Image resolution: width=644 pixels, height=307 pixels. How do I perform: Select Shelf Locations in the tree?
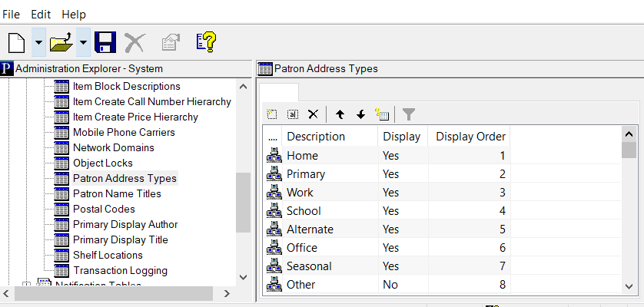click(108, 255)
